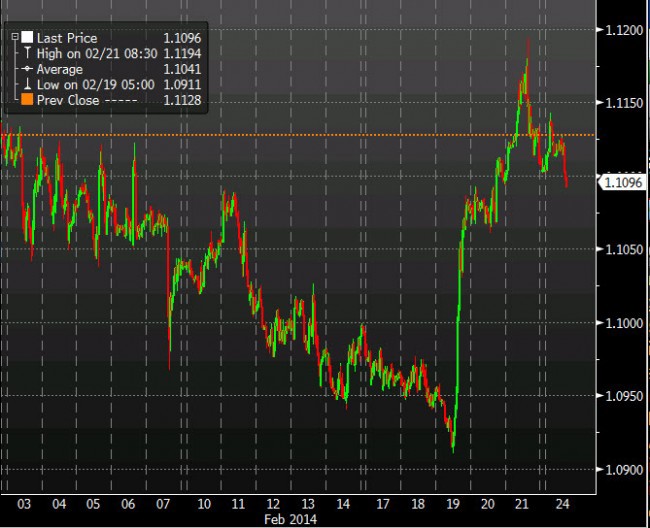Click the date label 11 on time axis
The width and height of the screenshot is (650, 528).
click(x=238, y=504)
